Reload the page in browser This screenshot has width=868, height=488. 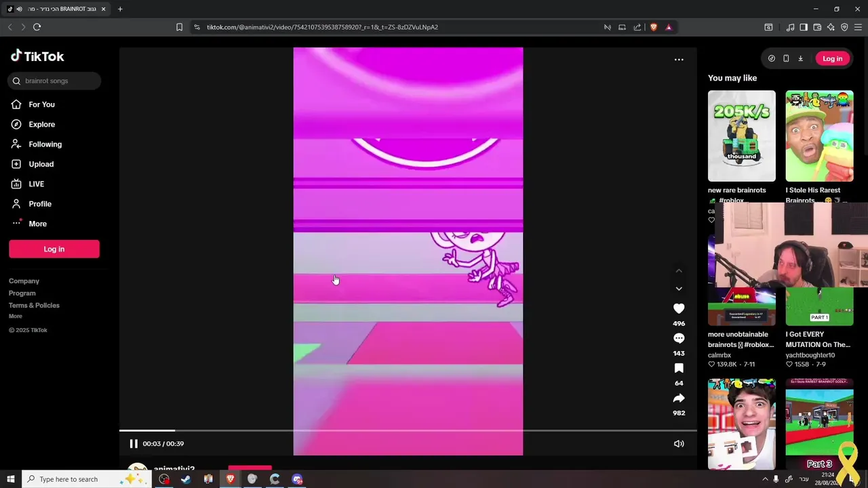pos(37,27)
